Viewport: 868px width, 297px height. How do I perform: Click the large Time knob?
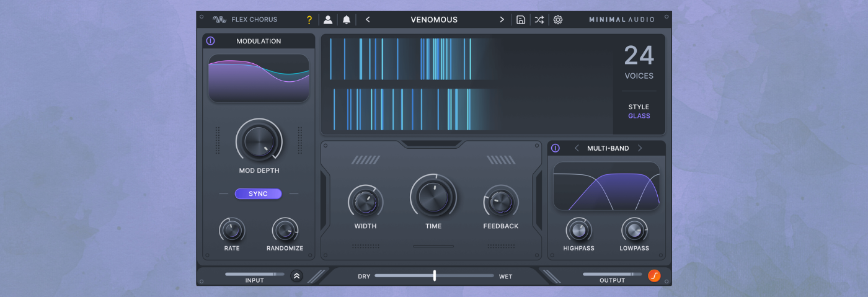433,196
